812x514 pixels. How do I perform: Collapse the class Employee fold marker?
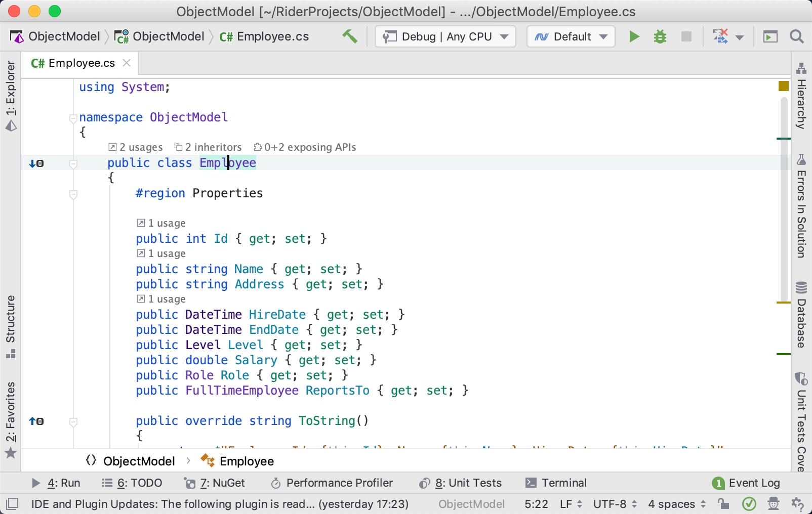[x=73, y=164]
